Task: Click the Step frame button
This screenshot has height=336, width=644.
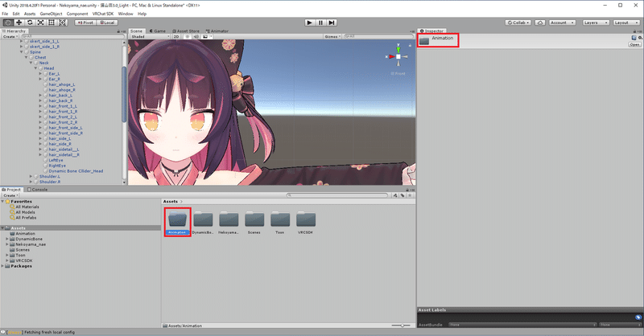Action: tap(332, 23)
